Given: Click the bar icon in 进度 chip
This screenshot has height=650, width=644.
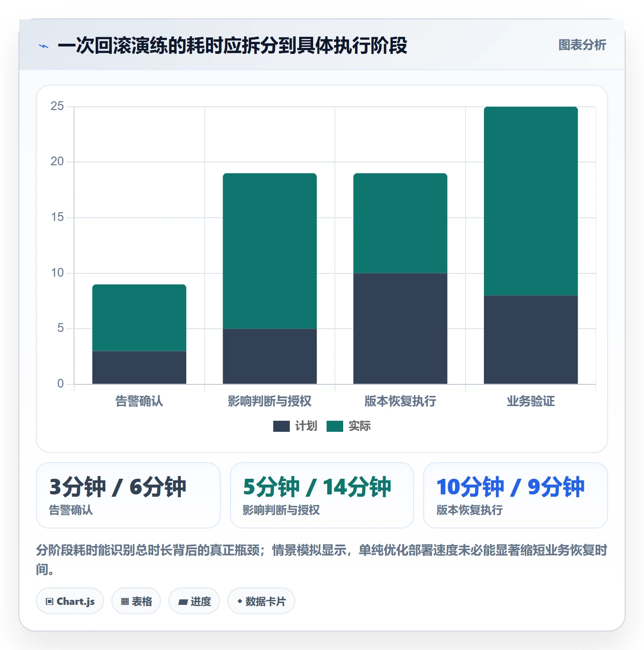Looking at the screenshot, I should pyautogui.click(x=183, y=602).
